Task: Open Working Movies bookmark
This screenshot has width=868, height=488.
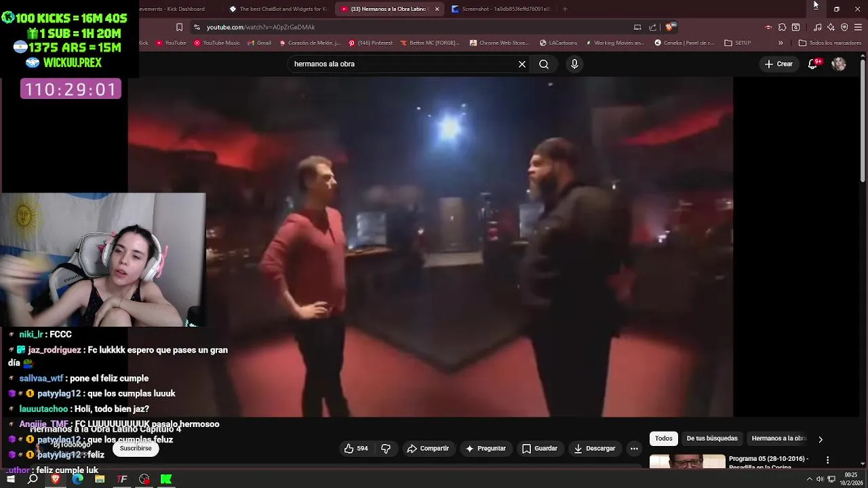Action: pos(614,43)
